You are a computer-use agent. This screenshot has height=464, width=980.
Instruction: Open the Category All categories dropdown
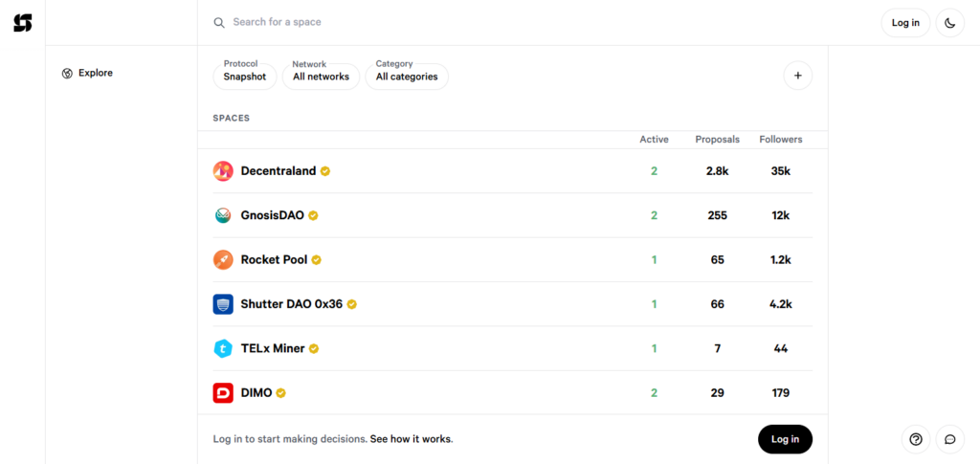(407, 77)
